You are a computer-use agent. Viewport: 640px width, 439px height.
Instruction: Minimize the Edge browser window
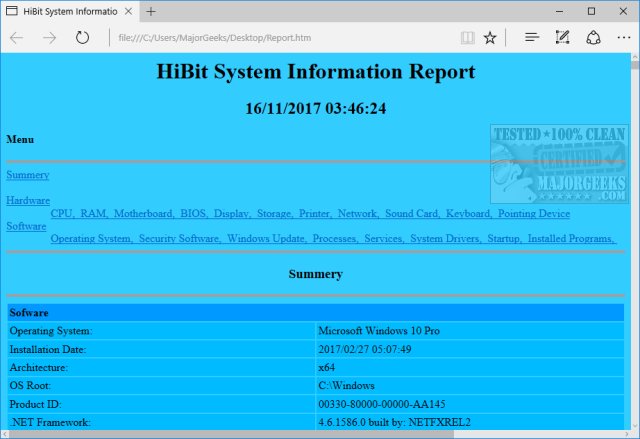[560, 11]
